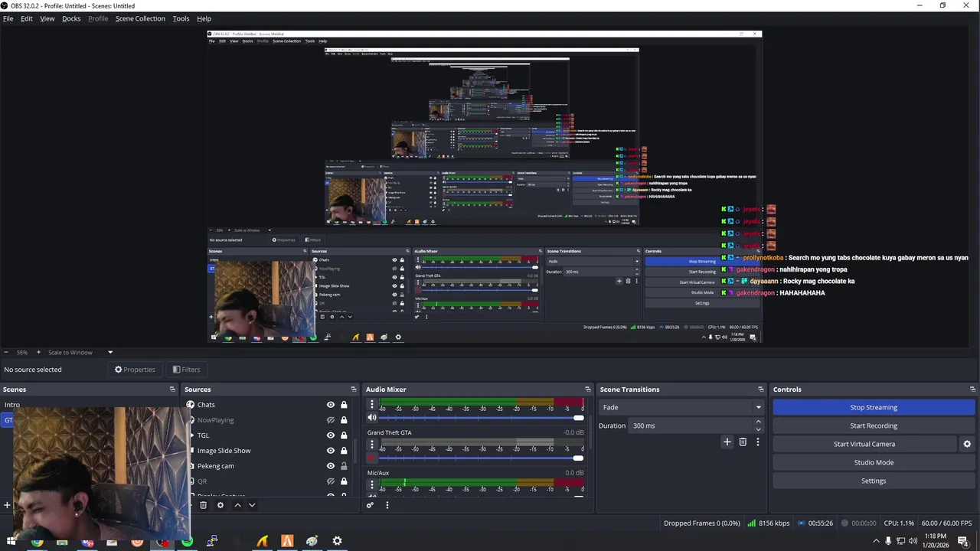Viewport: 980px width, 551px height.
Task: Open options dots for Mic/Aux audio
Action: point(372,484)
